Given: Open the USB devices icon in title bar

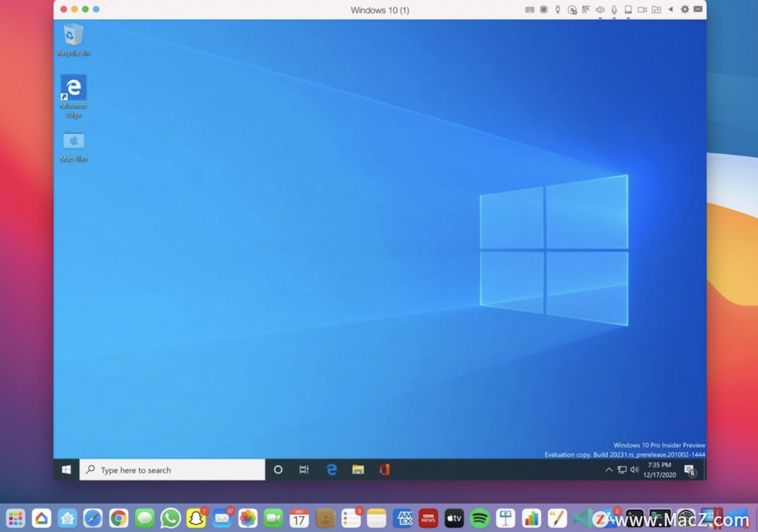Looking at the screenshot, I should click(x=558, y=10).
